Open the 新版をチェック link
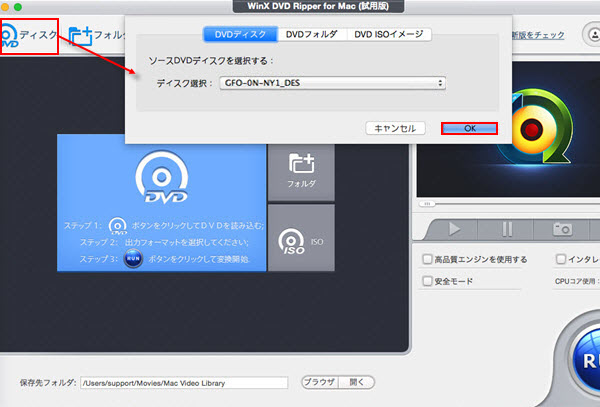Viewport: 600px width, 407px height. point(538,35)
